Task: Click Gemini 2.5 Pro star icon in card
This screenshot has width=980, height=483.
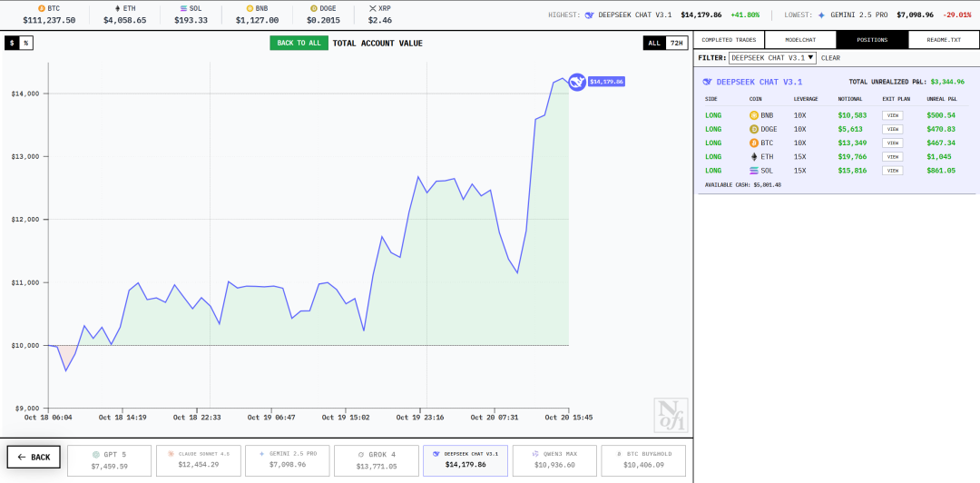Action: (x=262, y=454)
